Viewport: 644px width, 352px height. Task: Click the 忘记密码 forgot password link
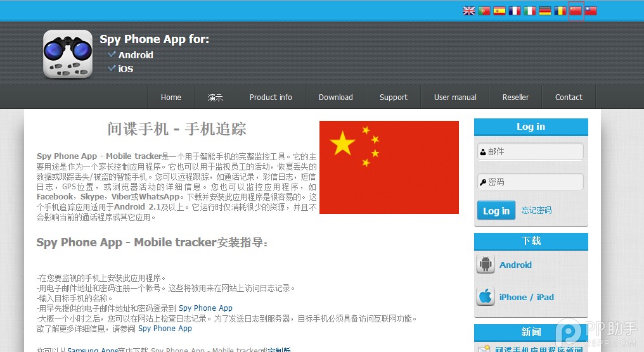tap(536, 211)
